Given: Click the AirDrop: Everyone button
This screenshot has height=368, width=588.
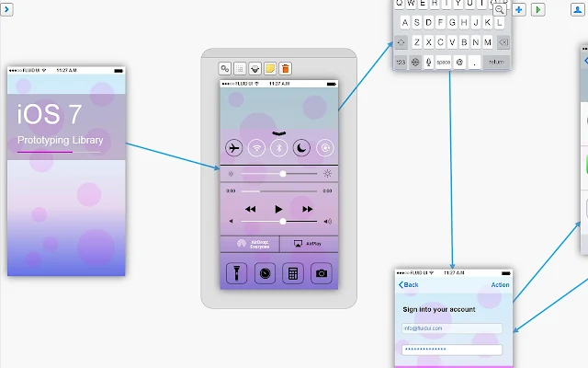Looking at the screenshot, I should (x=250, y=244).
